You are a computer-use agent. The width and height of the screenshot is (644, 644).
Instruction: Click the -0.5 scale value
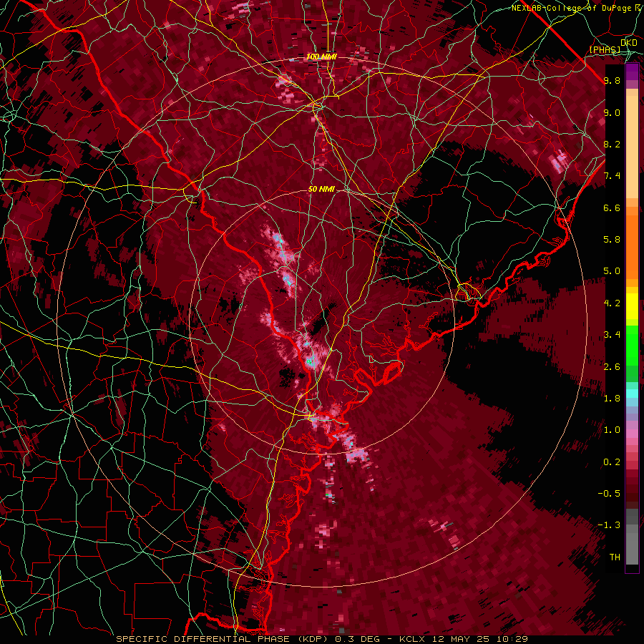[609, 494]
